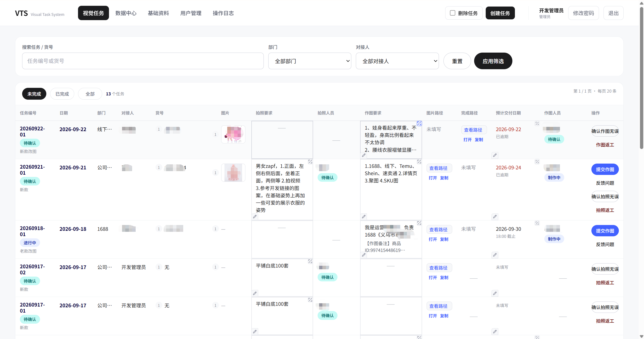Edit delivery date pencil for task 20260921-01

(x=495, y=217)
